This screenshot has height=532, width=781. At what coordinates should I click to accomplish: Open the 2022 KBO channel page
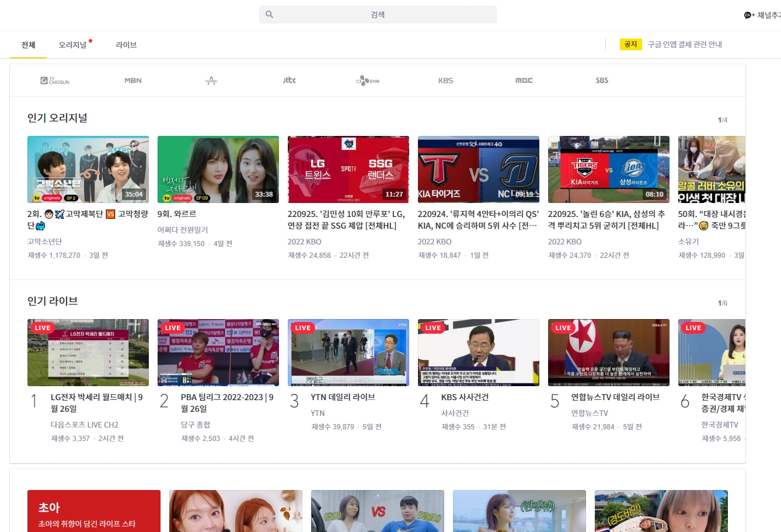304,242
